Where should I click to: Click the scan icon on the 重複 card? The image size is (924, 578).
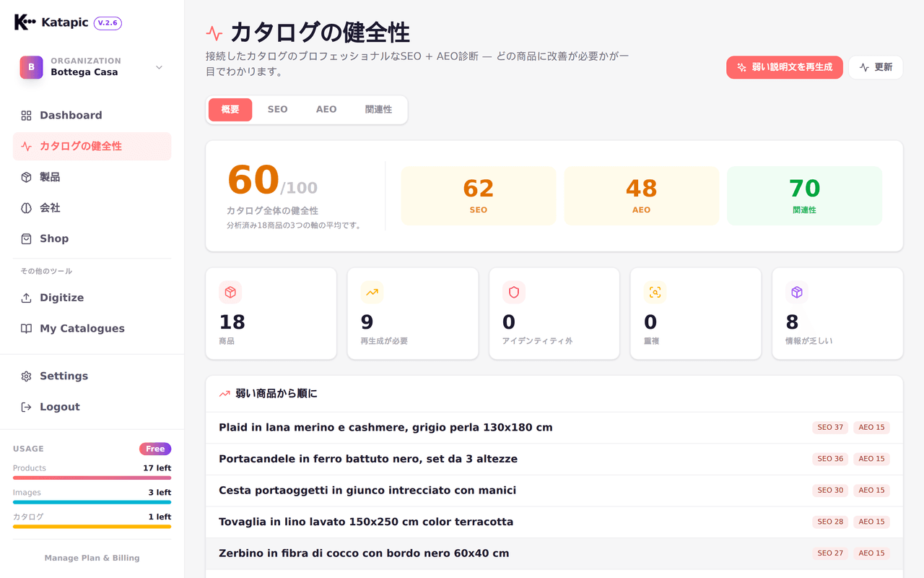coord(655,292)
